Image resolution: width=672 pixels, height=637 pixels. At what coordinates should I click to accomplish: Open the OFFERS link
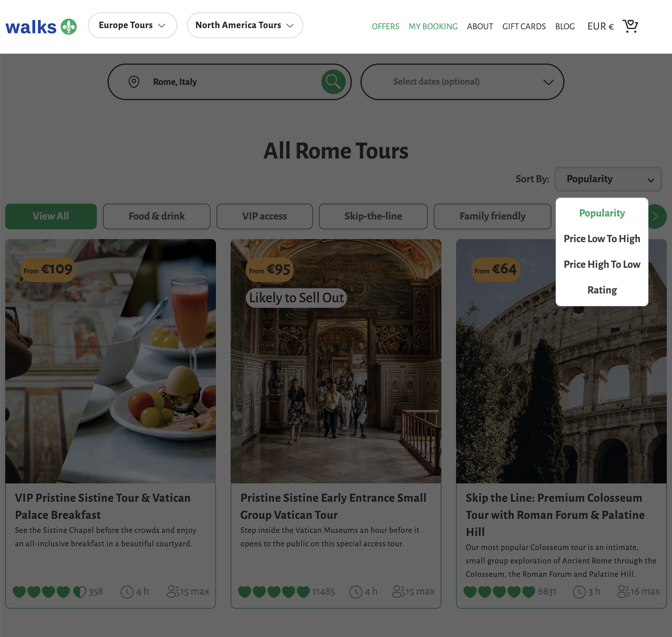[x=385, y=27]
